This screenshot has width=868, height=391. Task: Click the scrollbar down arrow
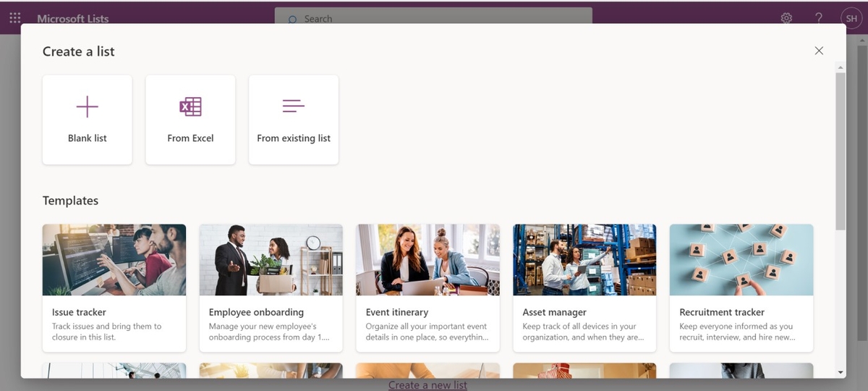841,372
